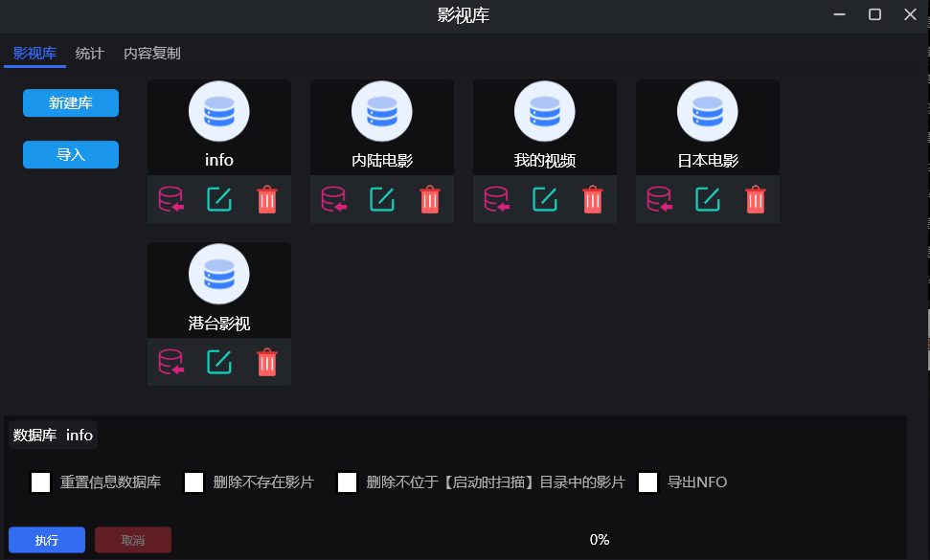Viewport: 930px width, 560px height.
Task: Check the 删除不存在影片 option
Action: [x=193, y=482]
